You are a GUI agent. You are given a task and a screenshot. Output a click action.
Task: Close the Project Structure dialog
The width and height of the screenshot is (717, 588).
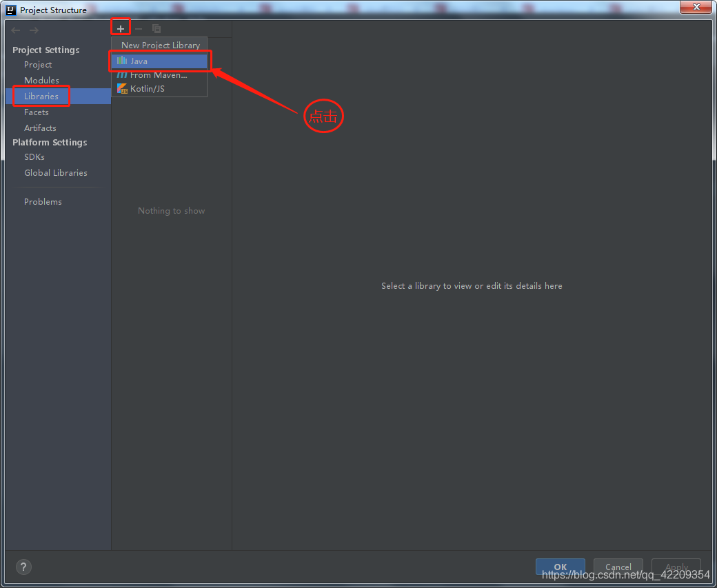tap(696, 7)
